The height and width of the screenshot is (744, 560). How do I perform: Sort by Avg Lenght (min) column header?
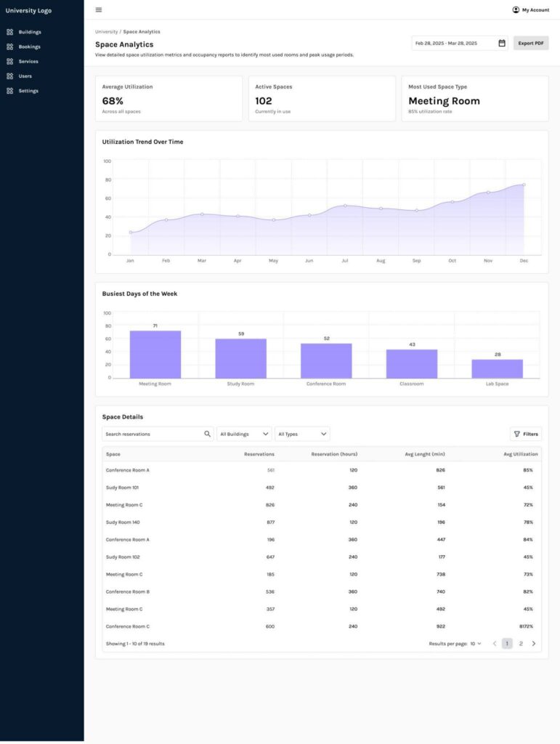(425, 454)
